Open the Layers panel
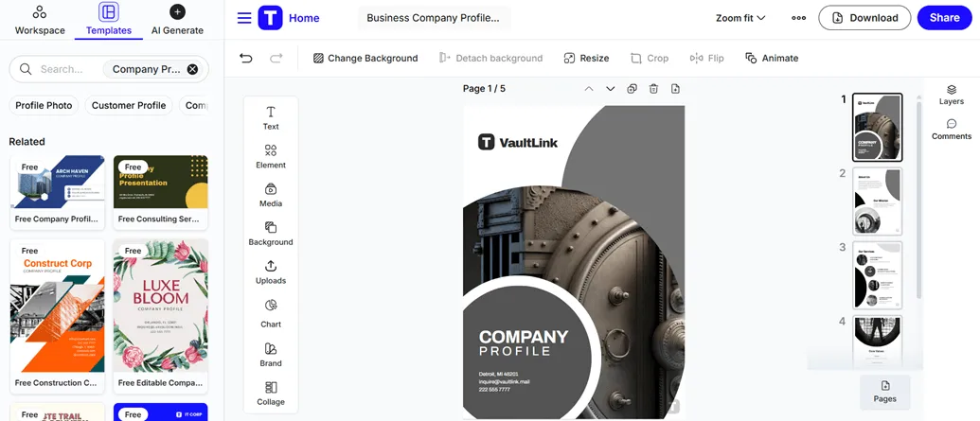Viewport: 980px width, 421px height. pyautogui.click(x=952, y=95)
